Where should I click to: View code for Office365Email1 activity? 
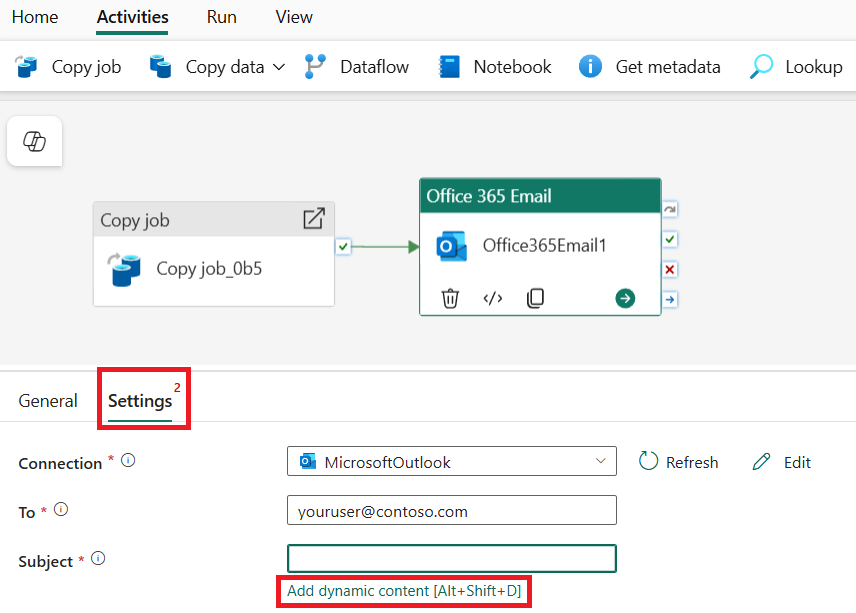click(492, 298)
